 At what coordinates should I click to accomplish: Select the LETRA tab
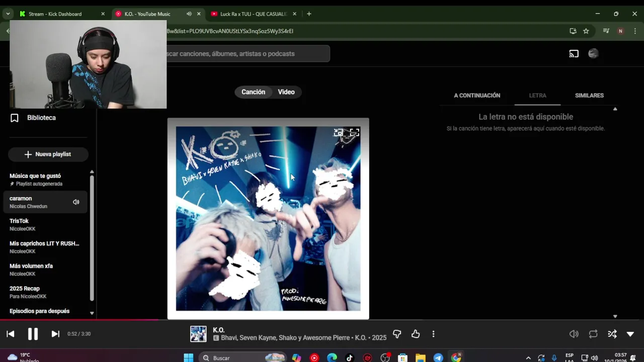pyautogui.click(x=537, y=96)
